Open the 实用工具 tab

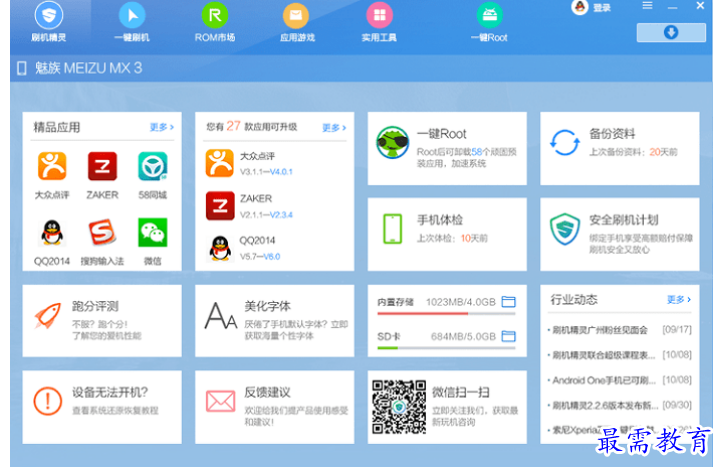pos(379,22)
